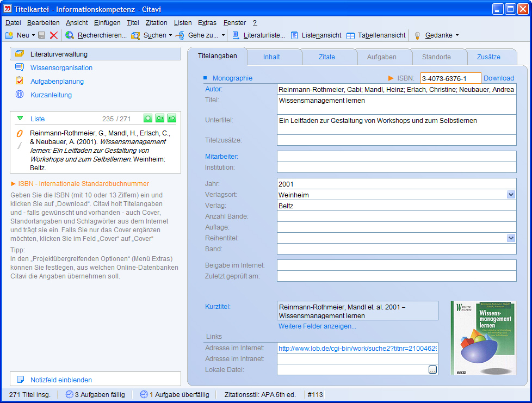Click the Download link next to ISBN

pos(498,78)
